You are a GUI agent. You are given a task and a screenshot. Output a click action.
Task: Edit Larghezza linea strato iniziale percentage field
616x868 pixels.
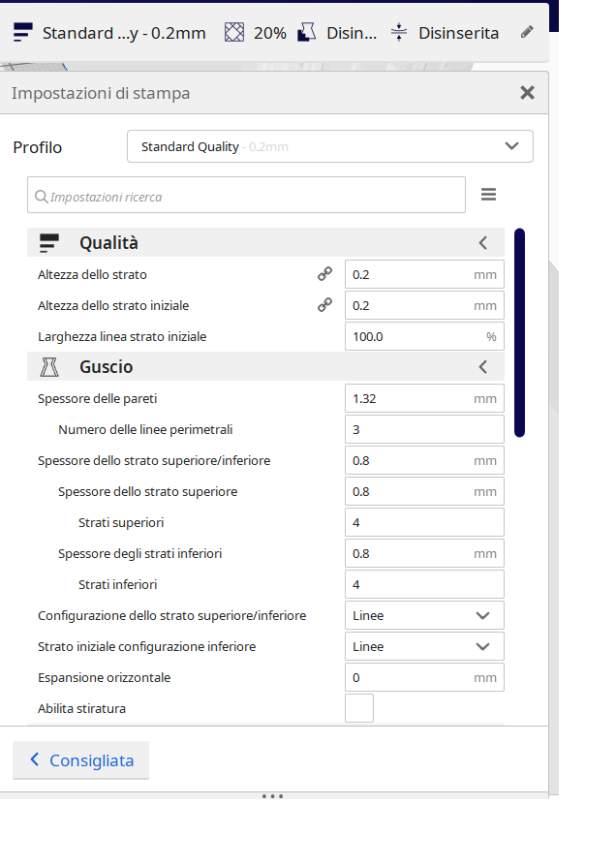424,336
